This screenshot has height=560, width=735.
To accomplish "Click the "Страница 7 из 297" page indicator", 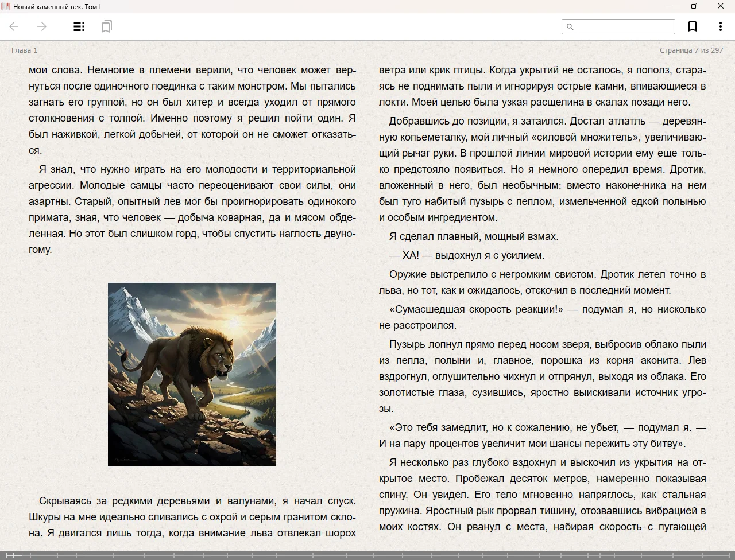I will tap(691, 50).
